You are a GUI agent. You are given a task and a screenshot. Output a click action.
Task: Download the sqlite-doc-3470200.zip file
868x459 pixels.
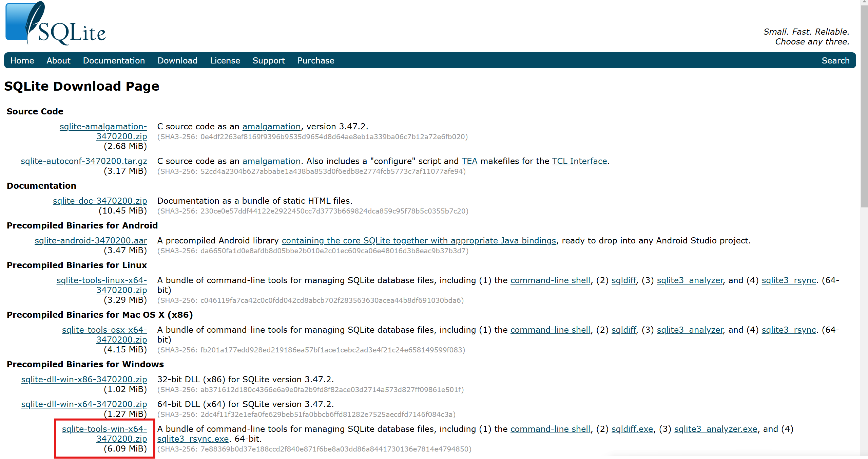tap(100, 201)
